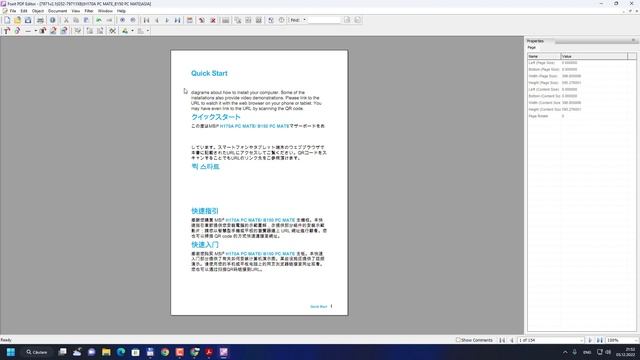Click the New document icon
This screenshot has height=360, width=640.
[7, 20]
